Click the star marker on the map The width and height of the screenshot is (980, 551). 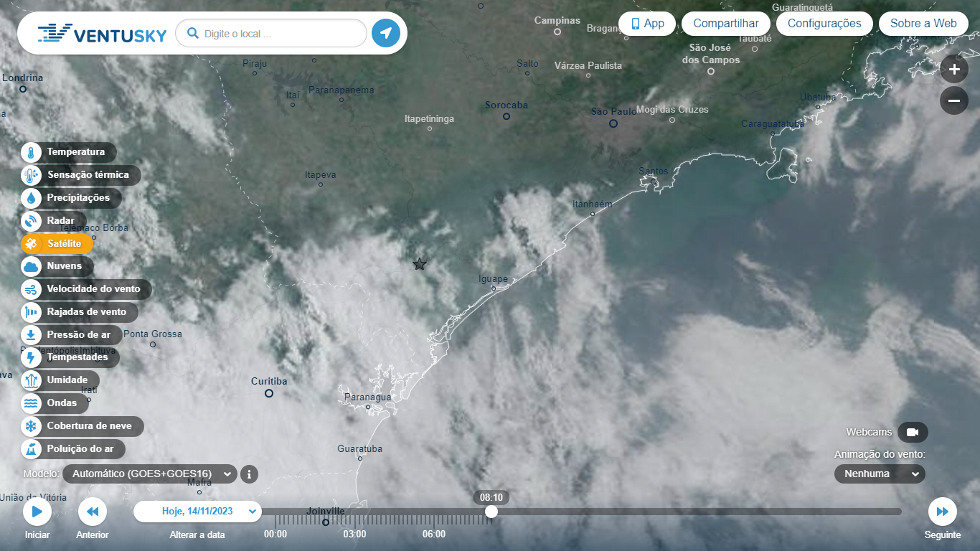[x=420, y=264]
